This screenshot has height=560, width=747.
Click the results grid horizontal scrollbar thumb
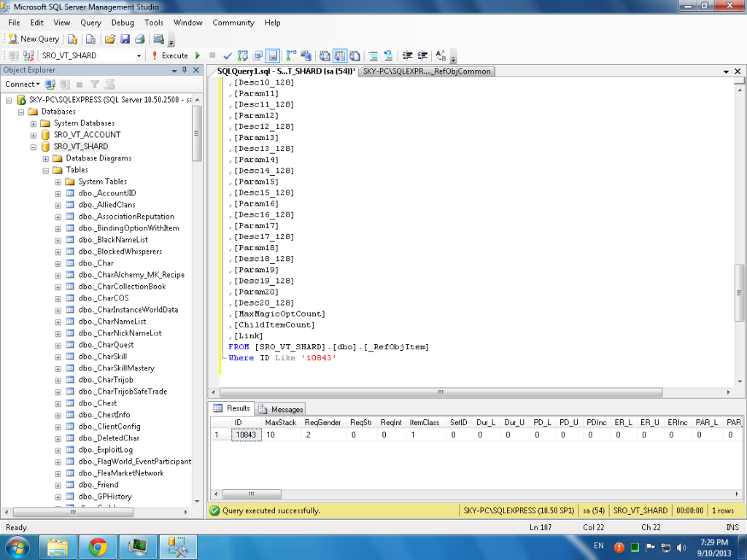(252, 494)
